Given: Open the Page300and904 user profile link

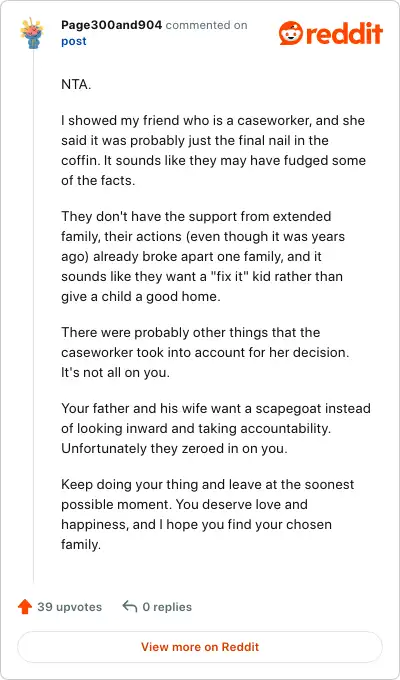Looking at the screenshot, I should click(111, 25).
